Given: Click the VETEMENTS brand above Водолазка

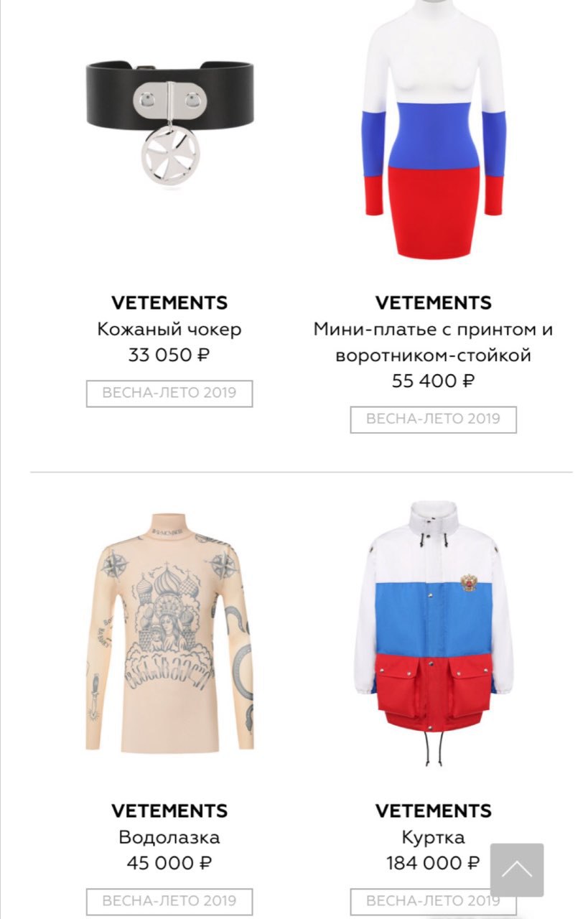Looking at the screenshot, I should [x=169, y=811].
